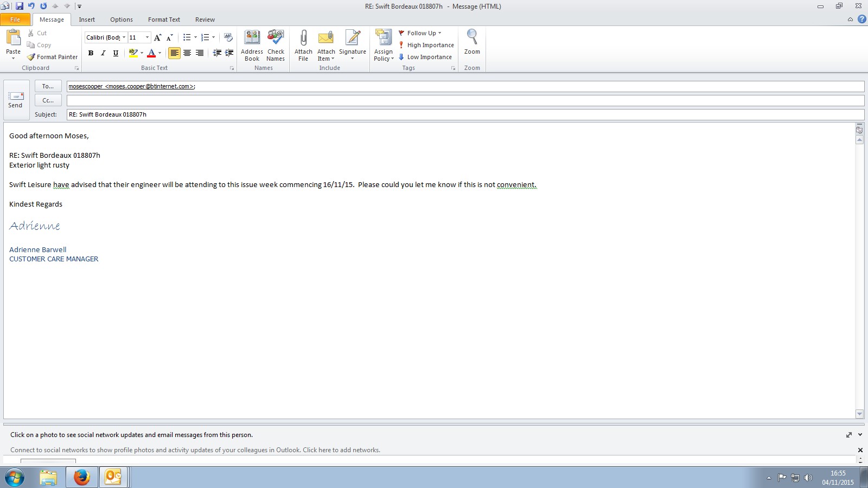The image size is (868, 488).
Task: Click the Paste clipboard icon
Action: [x=13, y=39]
